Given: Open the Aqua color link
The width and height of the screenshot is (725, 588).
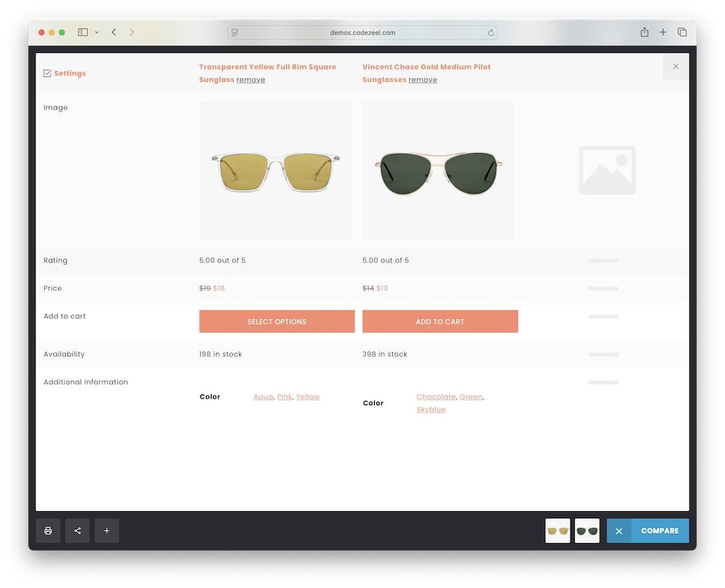Looking at the screenshot, I should pyautogui.click(x=263, y=397).
